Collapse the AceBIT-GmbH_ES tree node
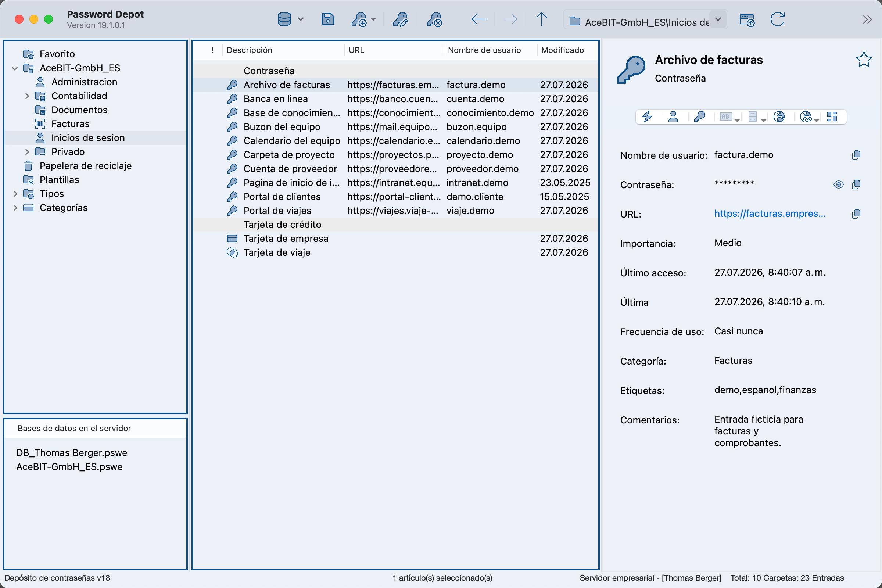 [15, 68]
